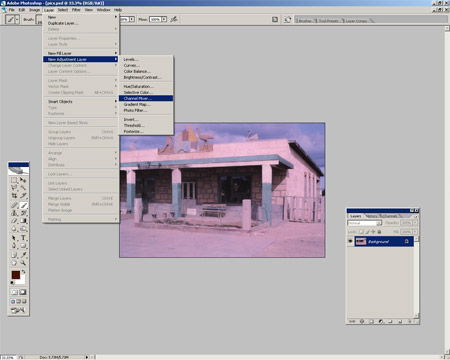Click add layer style icon

coord(362,321)
